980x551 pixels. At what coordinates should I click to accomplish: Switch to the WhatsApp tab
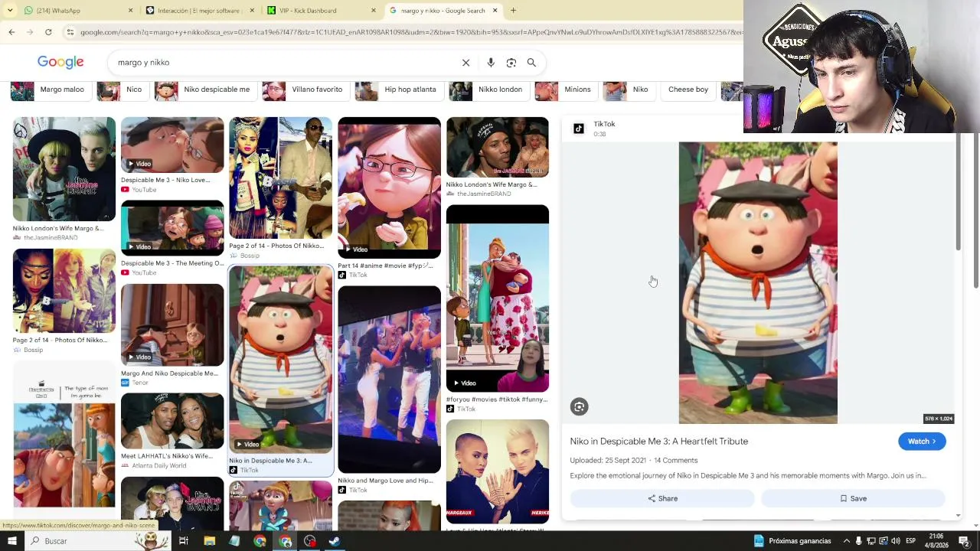click(x=74, y=11)
